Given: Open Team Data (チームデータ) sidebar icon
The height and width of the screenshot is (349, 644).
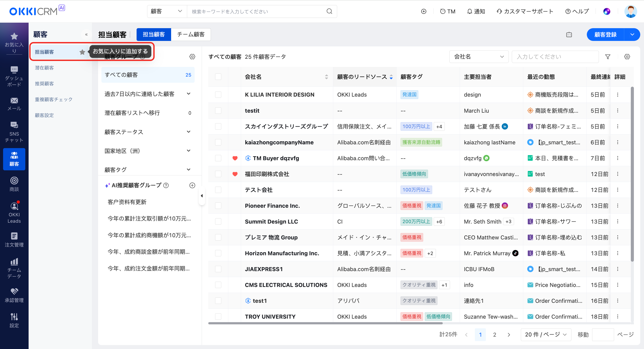Looking at the screenshot, I should pos(14,268).
